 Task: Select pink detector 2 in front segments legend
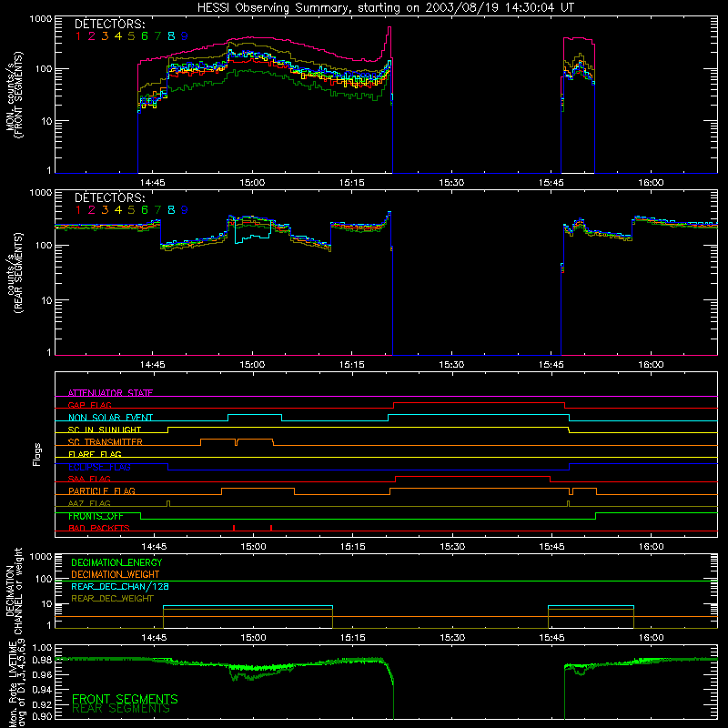[92, 36]
